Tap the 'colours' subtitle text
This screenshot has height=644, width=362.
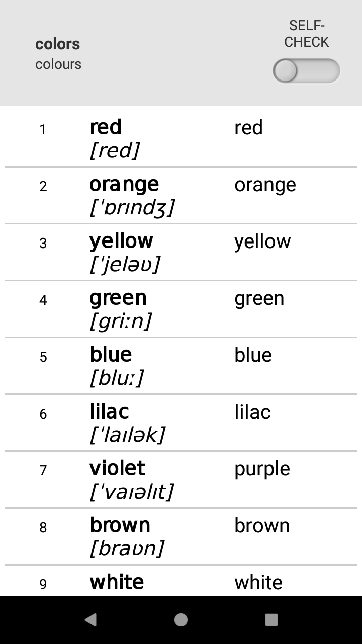58,64
